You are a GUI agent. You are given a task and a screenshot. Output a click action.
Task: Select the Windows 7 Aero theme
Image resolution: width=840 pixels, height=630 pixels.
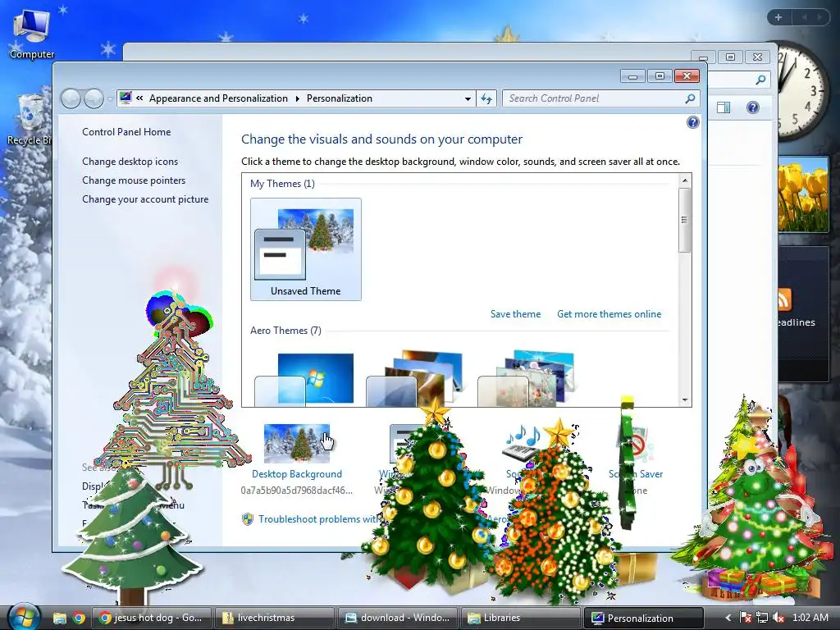[x=304, y=379]
